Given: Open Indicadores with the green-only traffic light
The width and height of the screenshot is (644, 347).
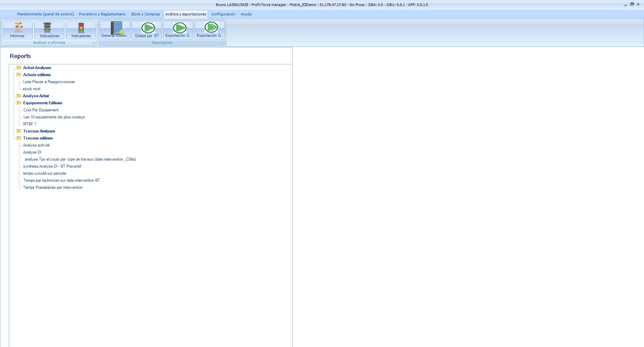Looking at the screenshot, I should tap(49, 30).
